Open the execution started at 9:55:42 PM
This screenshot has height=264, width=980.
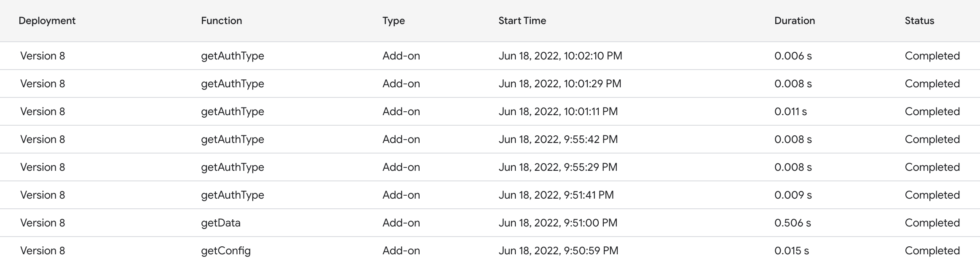(x=558, y=139)
